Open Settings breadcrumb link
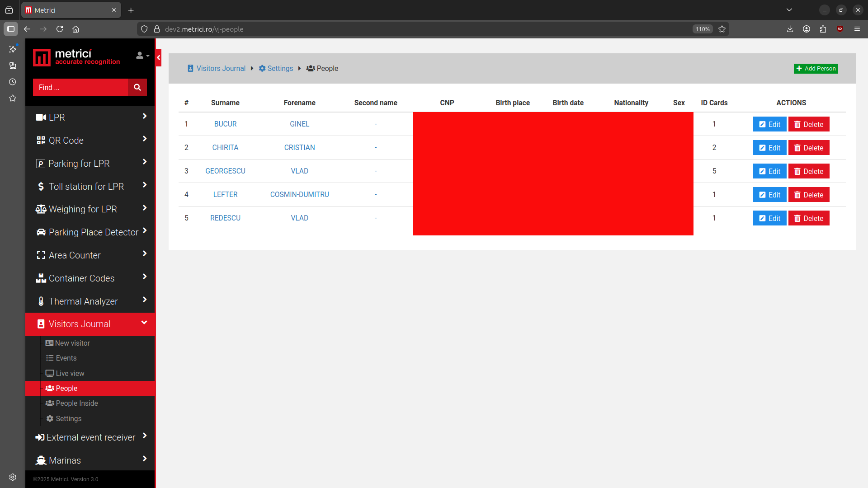868x488 pixels. pos(276,69)
